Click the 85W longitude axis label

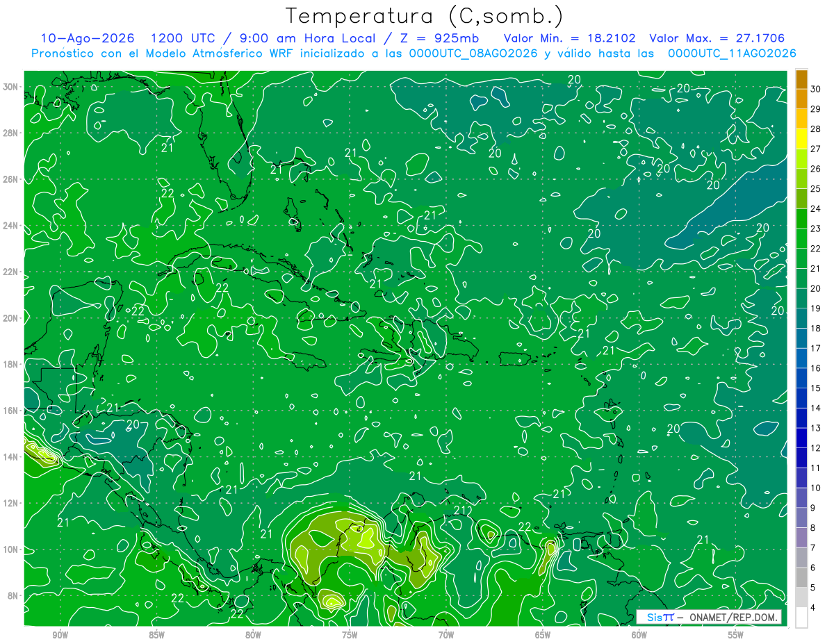coord(156,635)
